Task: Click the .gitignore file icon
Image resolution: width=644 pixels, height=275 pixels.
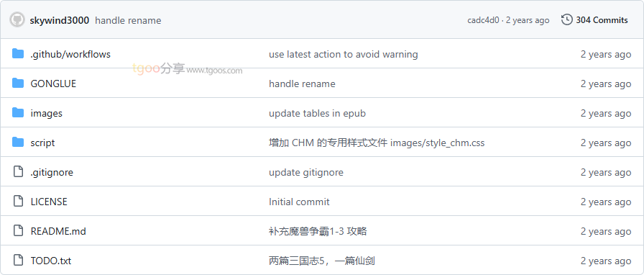Action: (18, 171)
